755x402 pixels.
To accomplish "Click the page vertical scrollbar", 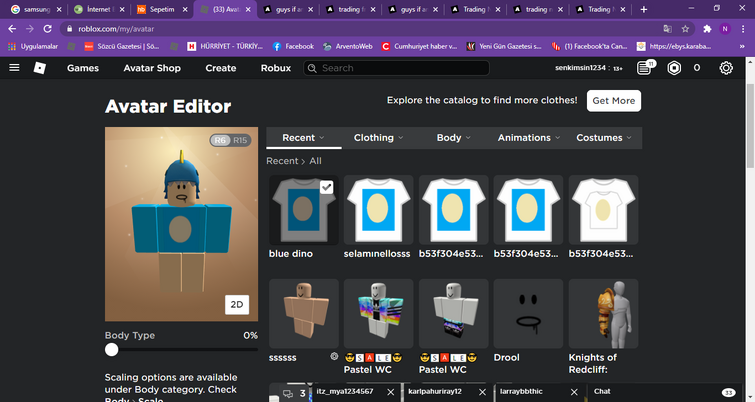I will coord(750,126).
